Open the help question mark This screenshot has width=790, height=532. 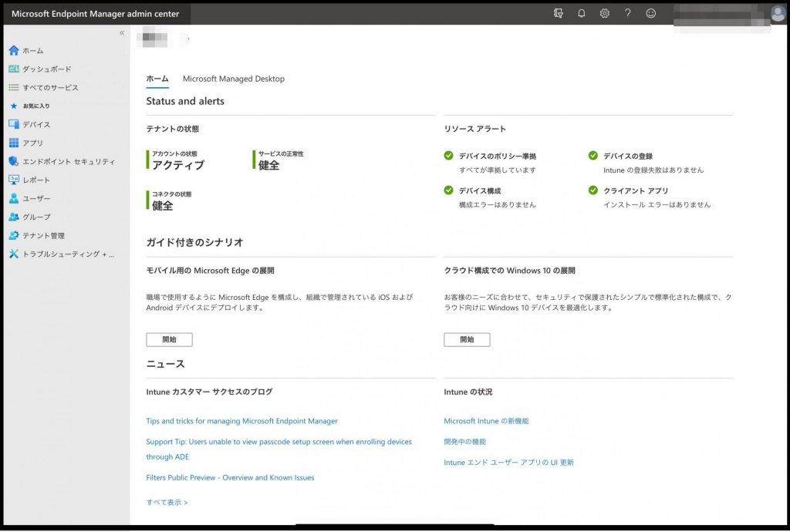click(x=628, y=14)
